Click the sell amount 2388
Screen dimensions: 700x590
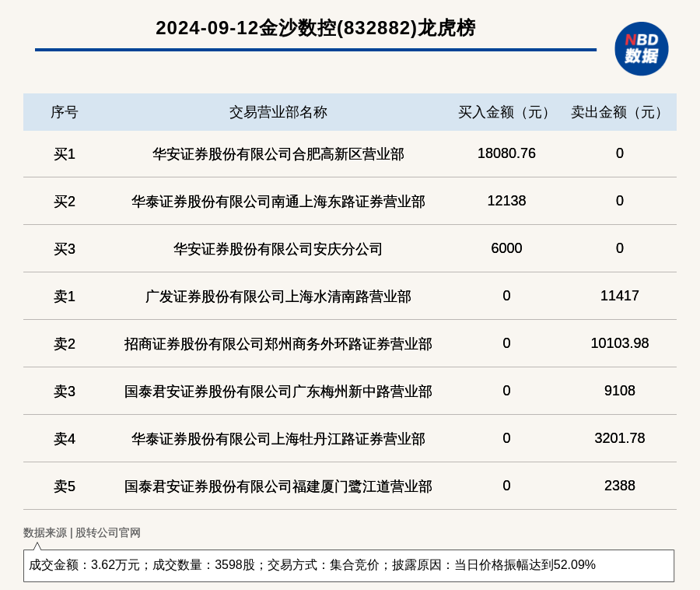pos(619,486)
